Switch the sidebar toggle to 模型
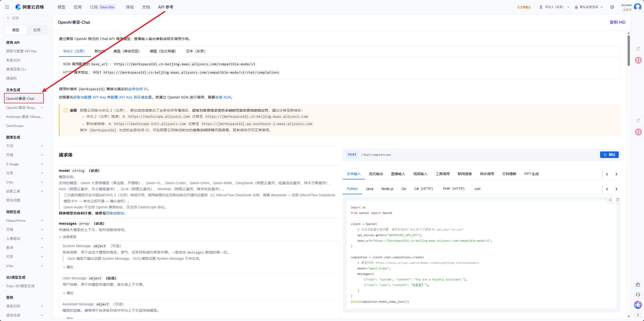This screenshot has height=321, width=644. click(x=16, y=30)
